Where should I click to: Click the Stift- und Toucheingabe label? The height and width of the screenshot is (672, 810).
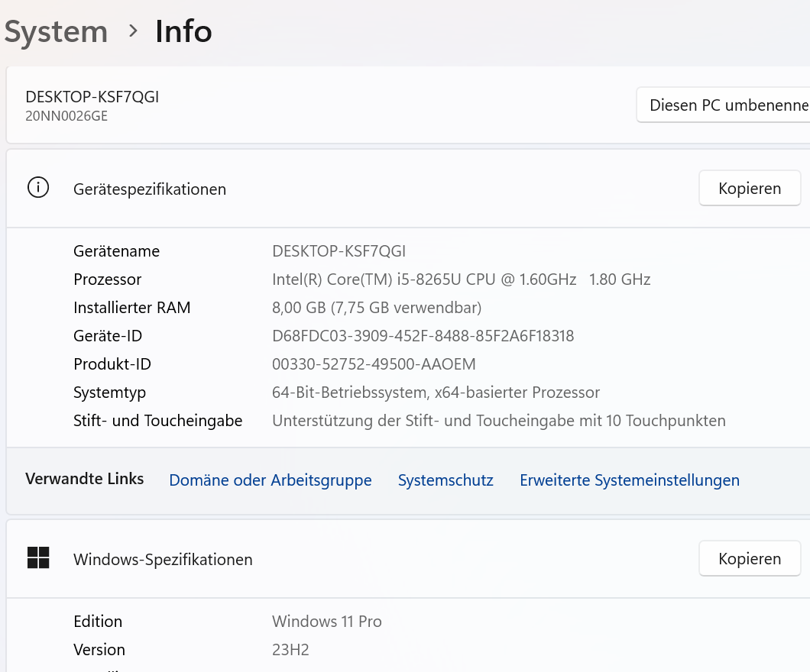(x=157, y=421)
